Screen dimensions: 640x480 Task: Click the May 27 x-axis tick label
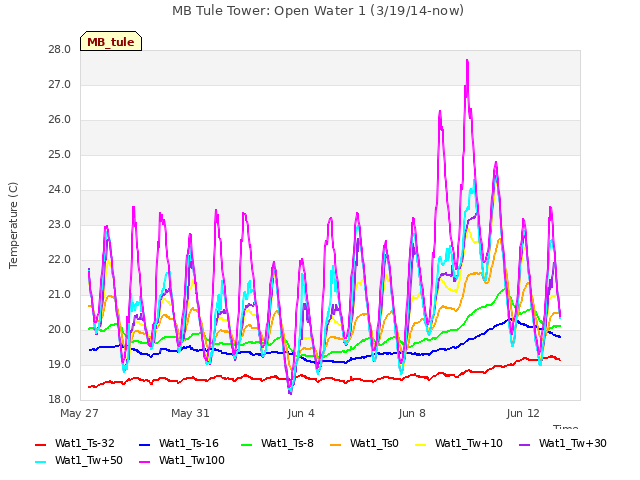pyautogui.click(x=79, y=413)
